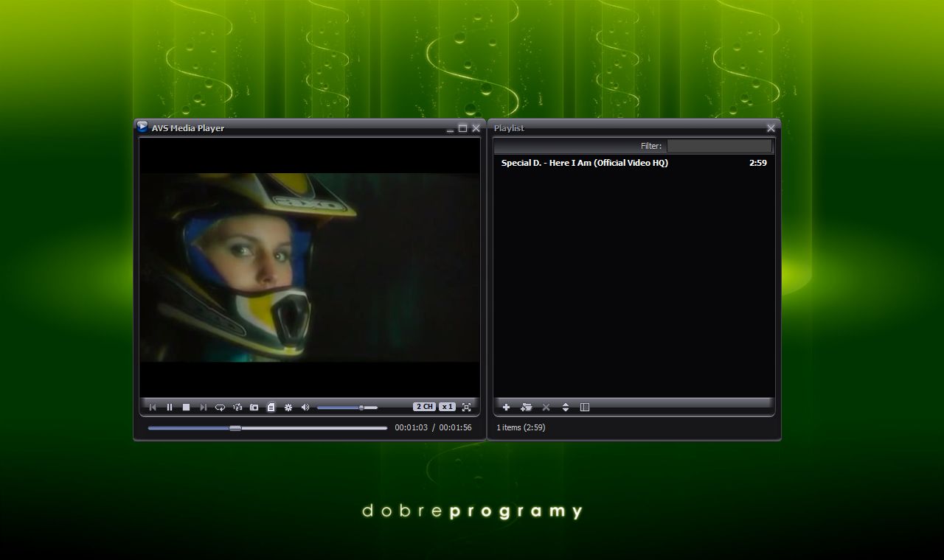944x560 pixels.
Task: Focus the playlist Filter input field
Action: (719, 146)
